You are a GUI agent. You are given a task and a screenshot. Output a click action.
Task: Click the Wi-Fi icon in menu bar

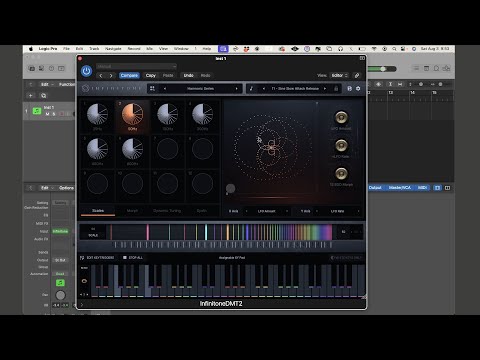tap(374, 49)
